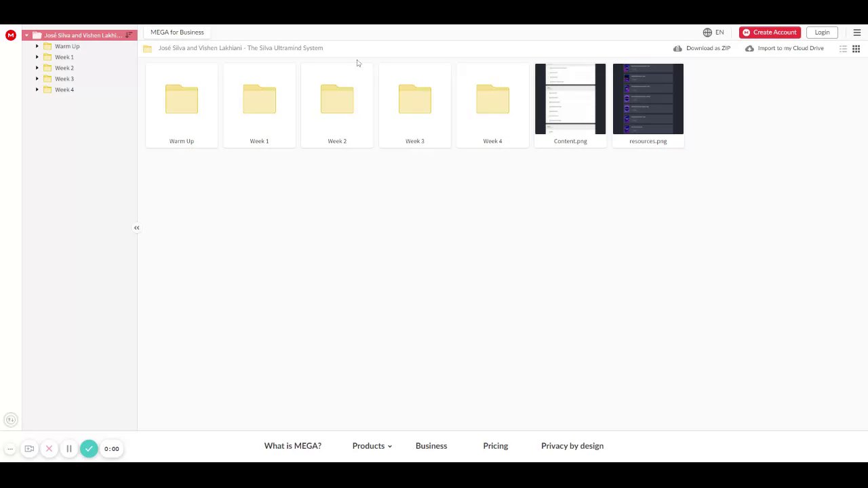
Task: Open the Week 1 folder tile
Action: pyautogui.click(x=259, y=105)
